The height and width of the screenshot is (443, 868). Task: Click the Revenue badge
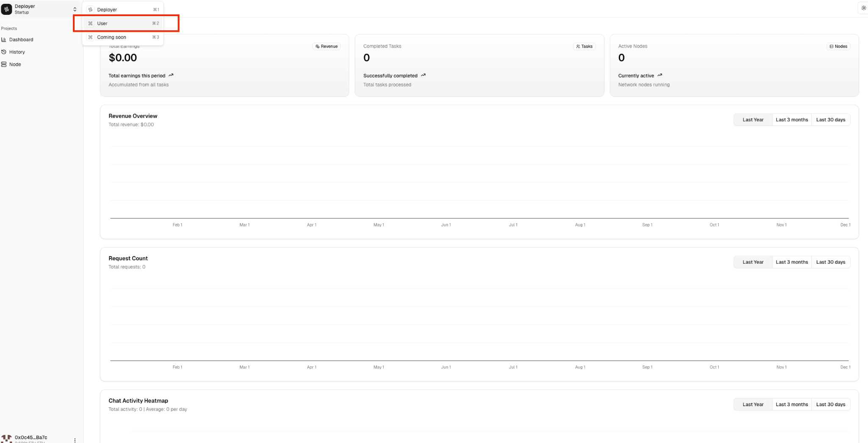click(327, 46)
